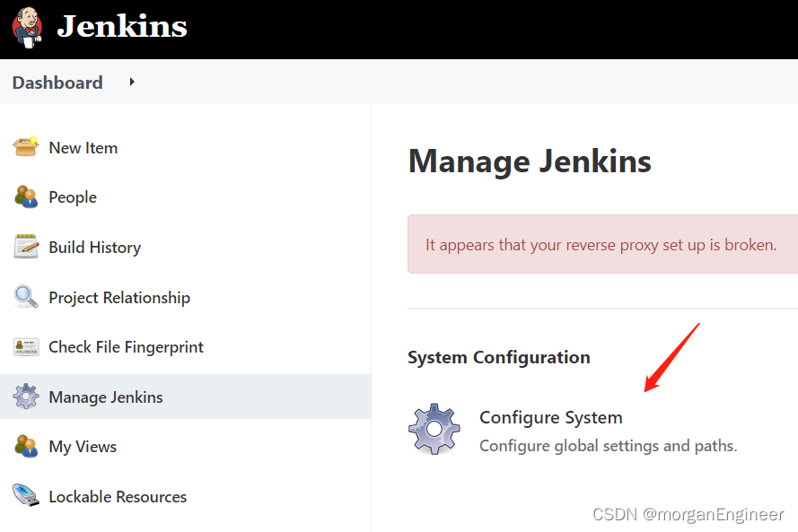
Task: Click the New Item box icon
Action: coord(25,146)
